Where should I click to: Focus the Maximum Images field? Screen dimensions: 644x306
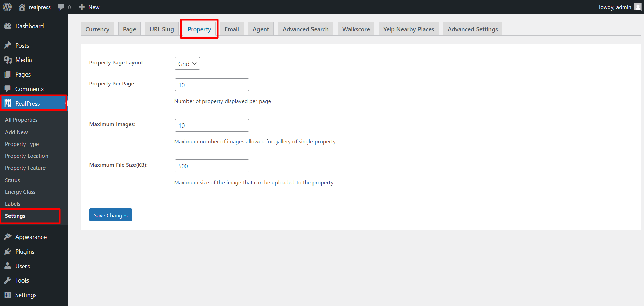click(212, 125)
